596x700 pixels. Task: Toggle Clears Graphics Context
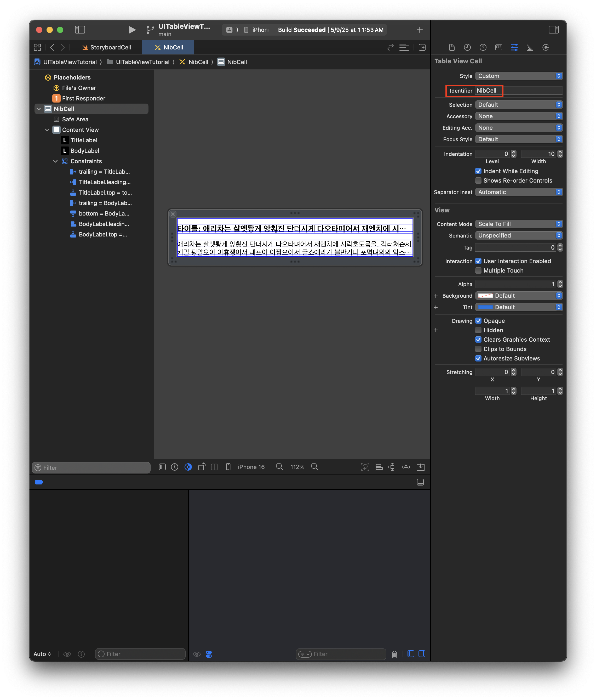(478, 340)
